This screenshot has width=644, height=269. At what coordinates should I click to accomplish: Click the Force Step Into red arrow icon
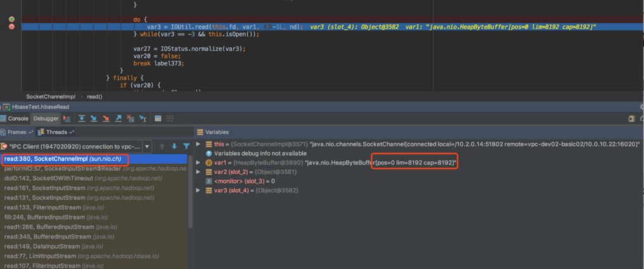pyautogui.click(x=106, y=119)
